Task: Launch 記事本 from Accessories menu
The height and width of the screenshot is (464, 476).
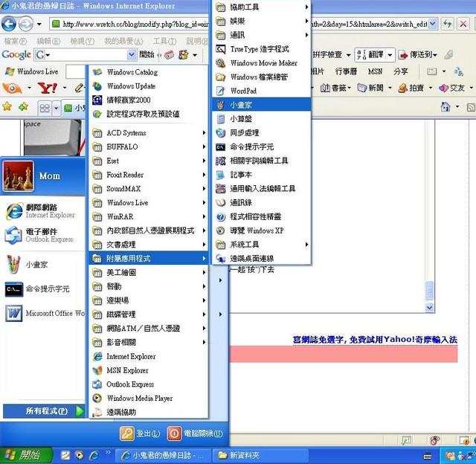Action: pos(261,175)
